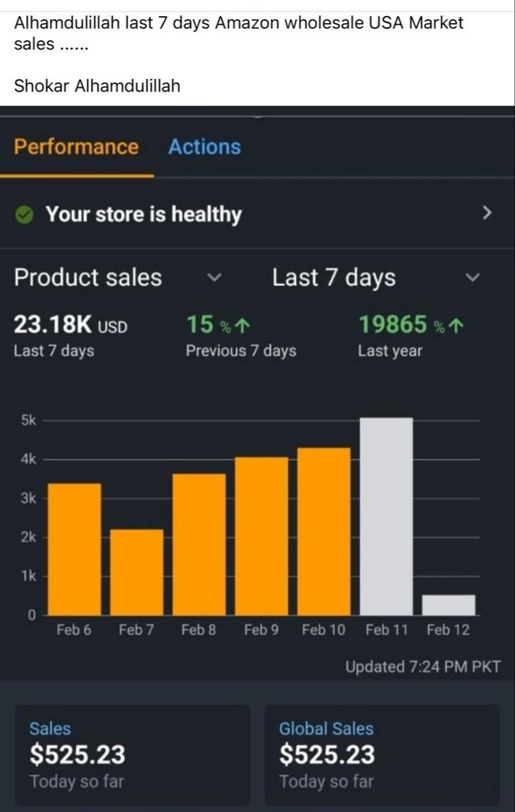Click the green arrow beside 15 %
The height and width of the screenshot is (812, 515).
coord(242,326)
